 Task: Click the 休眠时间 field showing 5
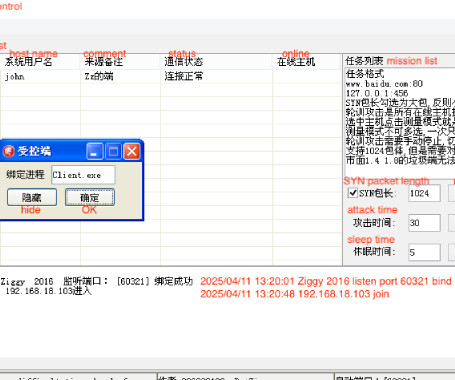424,252
